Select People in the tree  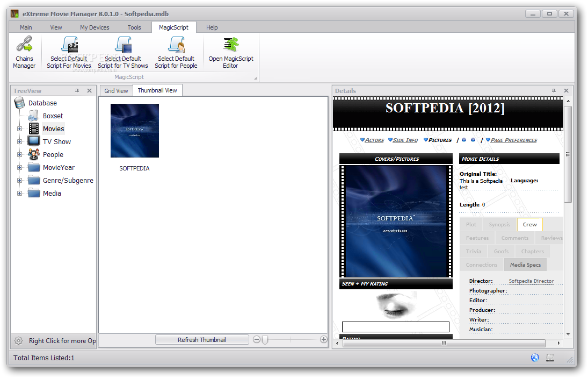(x=53, y=155)
